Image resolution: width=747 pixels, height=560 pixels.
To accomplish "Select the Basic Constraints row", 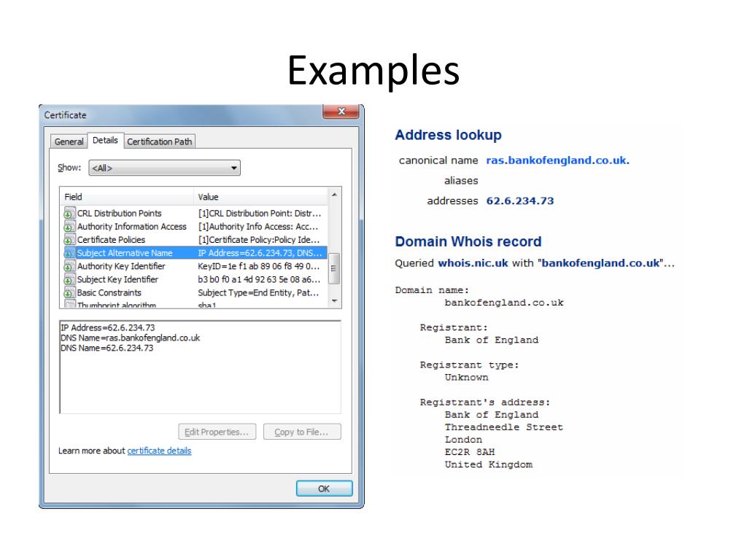I will coord(194,293).
